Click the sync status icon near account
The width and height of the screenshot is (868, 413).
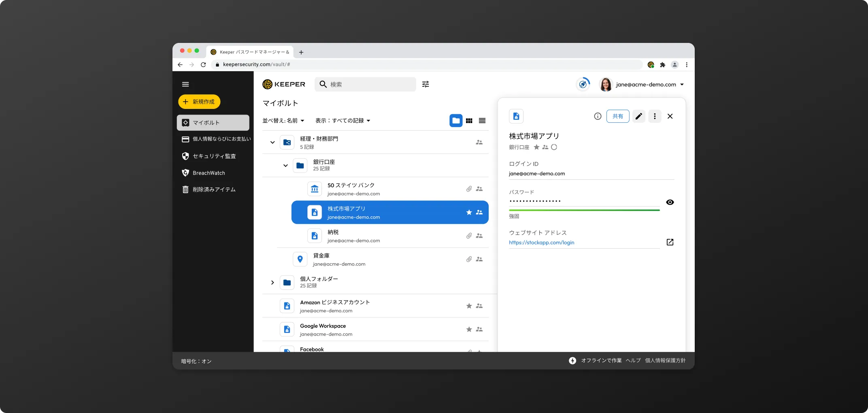click(583, 84)
